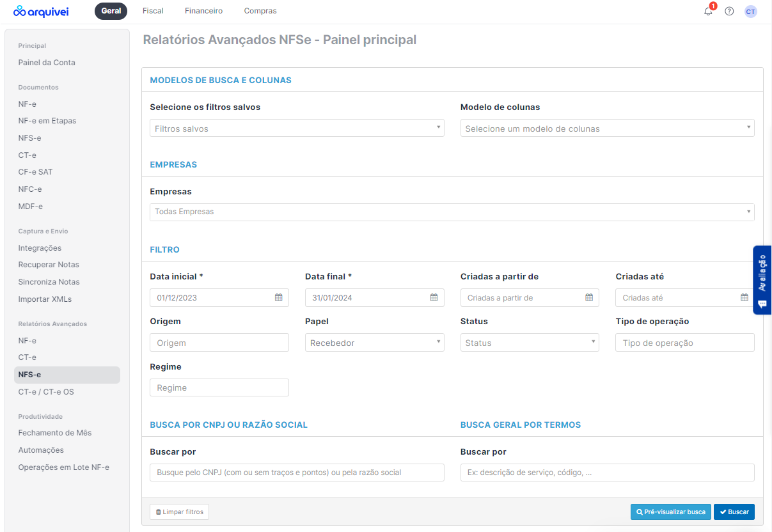
Task: Open the CT user avatar menu
Action: pos(750,11)
